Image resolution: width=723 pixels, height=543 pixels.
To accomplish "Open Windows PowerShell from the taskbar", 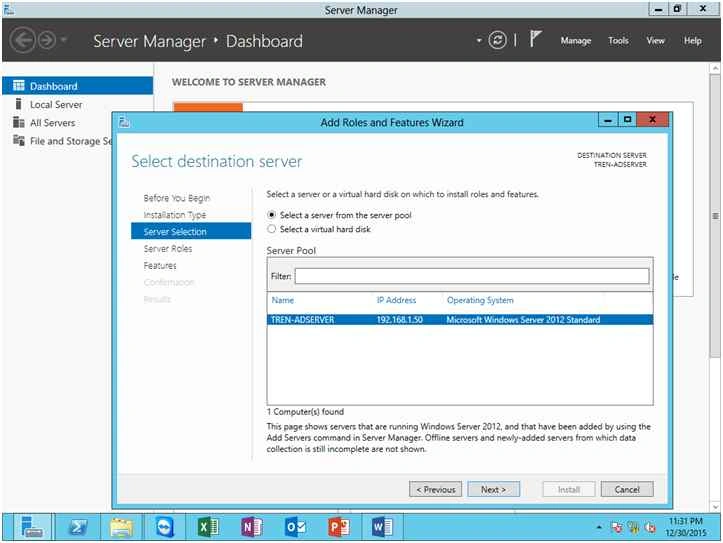I will point(77,527).
